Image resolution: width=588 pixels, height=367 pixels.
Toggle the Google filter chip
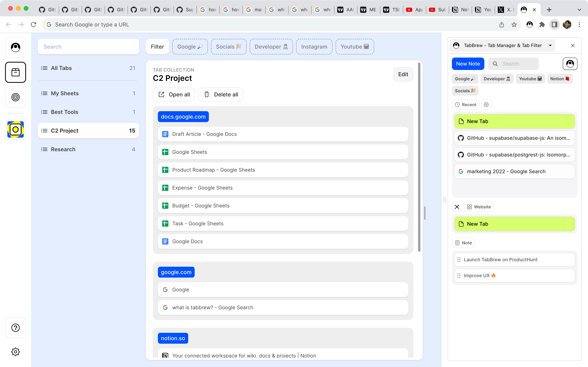(x=190, y=47)
